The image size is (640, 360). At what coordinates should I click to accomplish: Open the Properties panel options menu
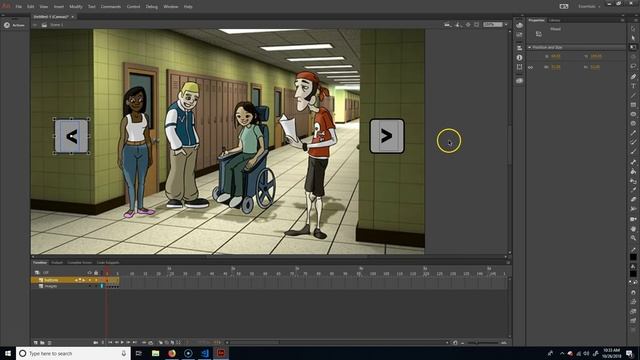(622, 20)
